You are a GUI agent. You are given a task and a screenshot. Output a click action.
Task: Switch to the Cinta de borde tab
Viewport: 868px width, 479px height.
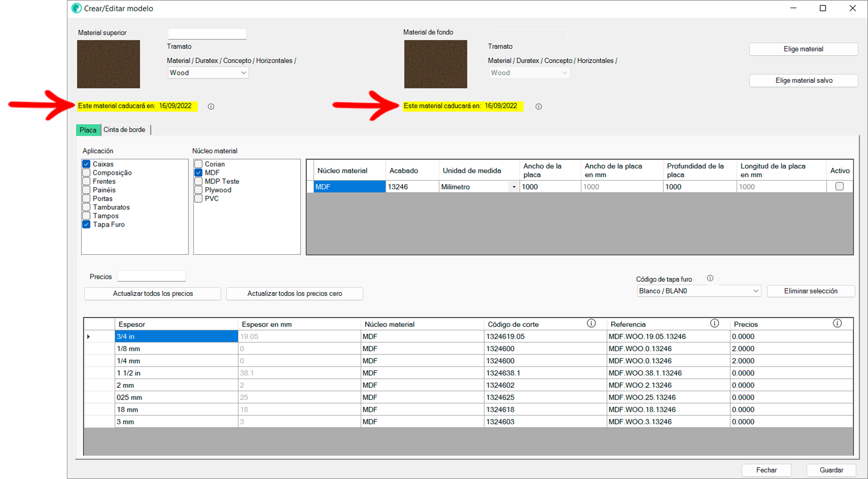(x=125, y=129)
